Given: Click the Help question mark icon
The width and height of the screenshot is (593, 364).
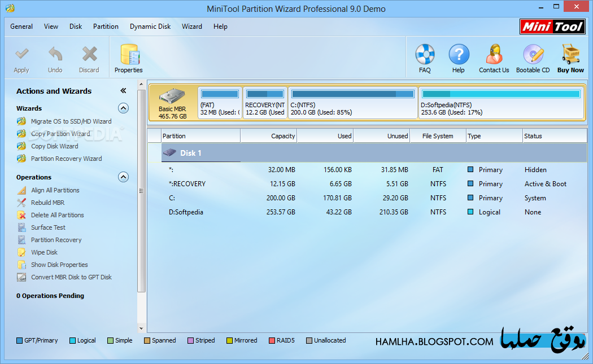Looking at the screenshot, I should 459,54.
